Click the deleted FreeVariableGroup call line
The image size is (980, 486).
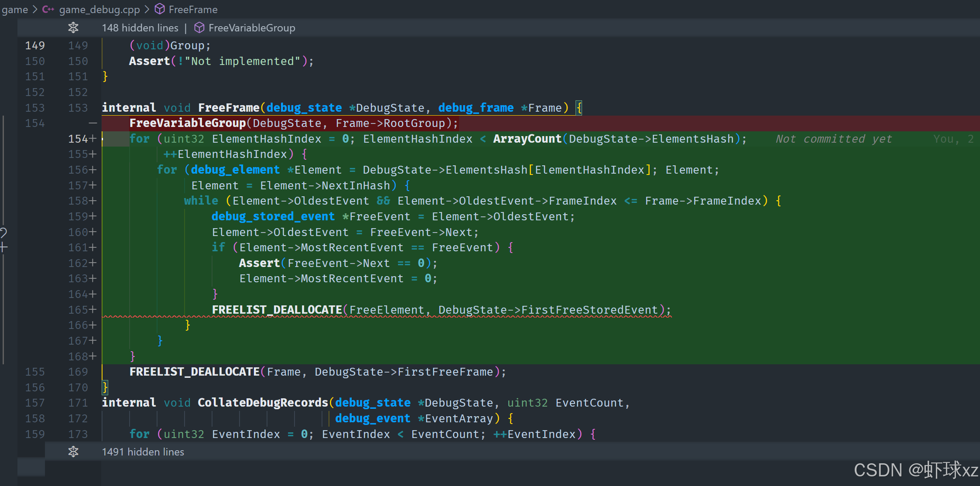click(293, 123)
